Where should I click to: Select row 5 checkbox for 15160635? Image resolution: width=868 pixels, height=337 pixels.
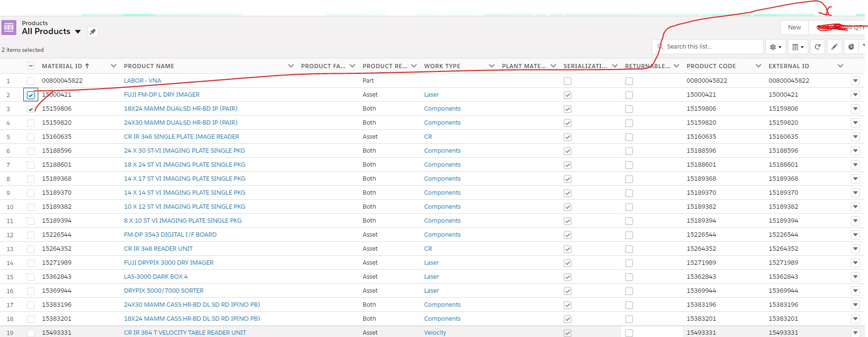click(x=31, y=137)
